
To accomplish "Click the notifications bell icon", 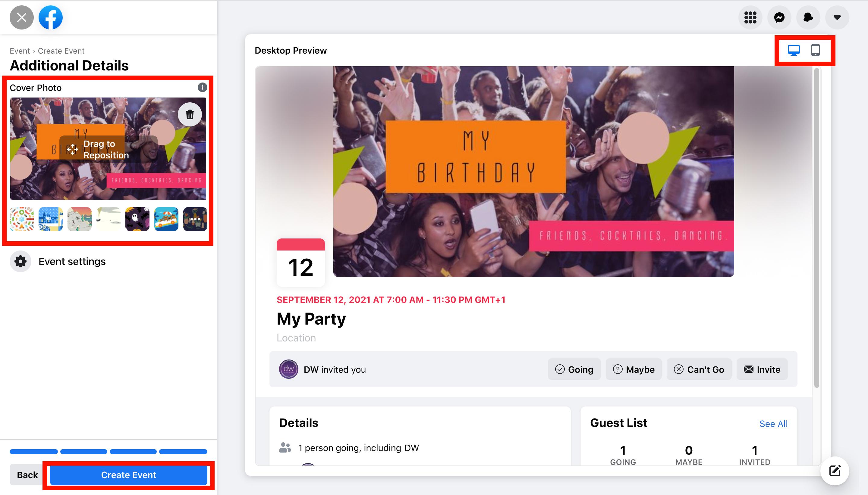I will (x=808, y=17).
